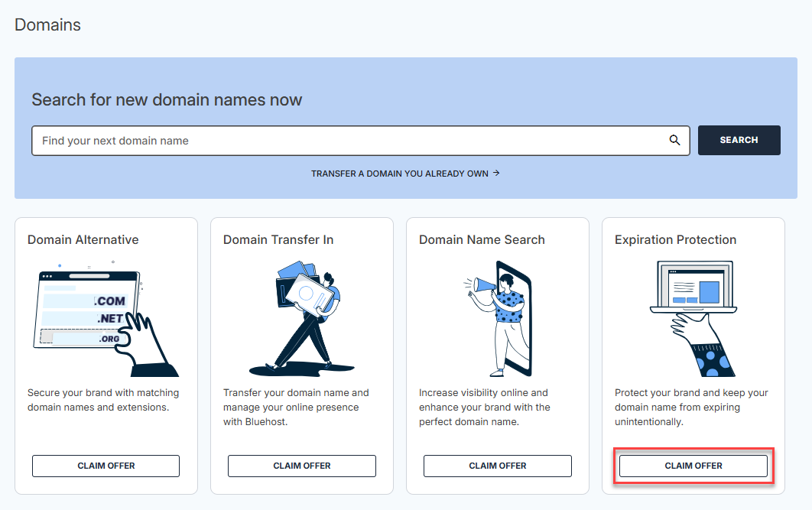Select the 'Expiration Protection' card title
The width and height of the screenshot is (812, 510).
tap(675, 240)
